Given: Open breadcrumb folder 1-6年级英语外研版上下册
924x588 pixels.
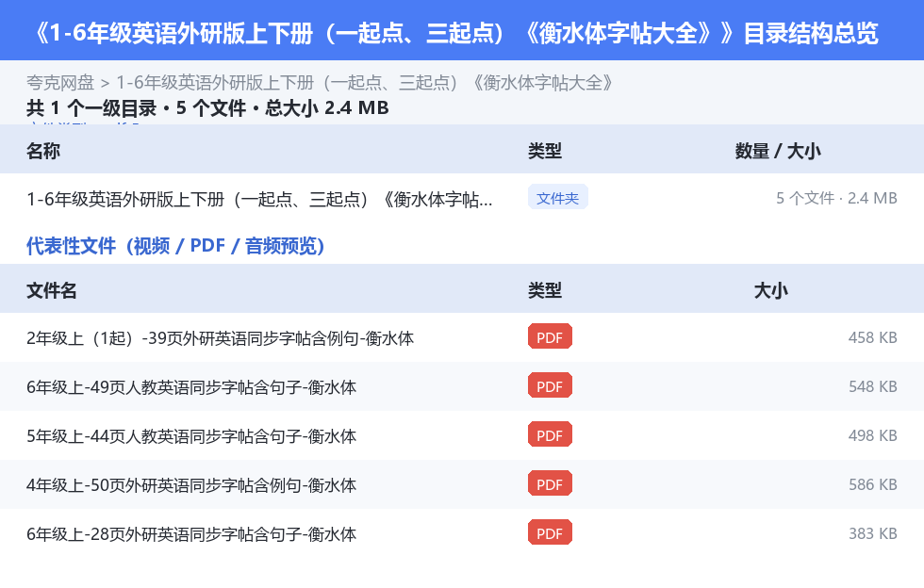Looking at the screenshot, I should [x=366, y=83].
